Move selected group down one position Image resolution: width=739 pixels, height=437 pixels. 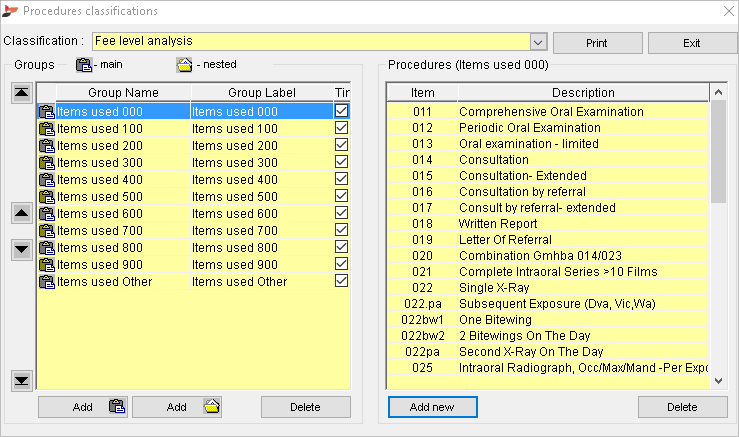pyautogui.click(x=22, y=249)
